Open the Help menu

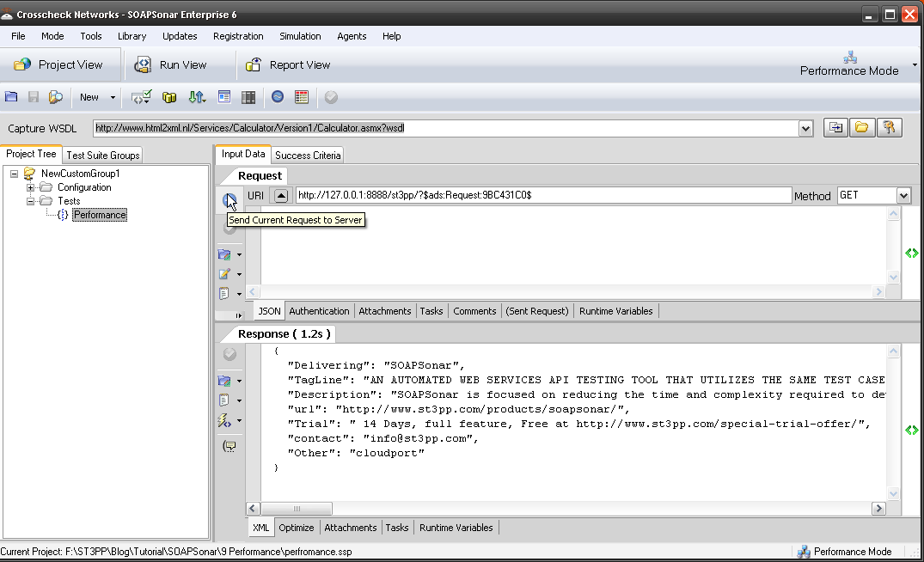tap(391, 36)
